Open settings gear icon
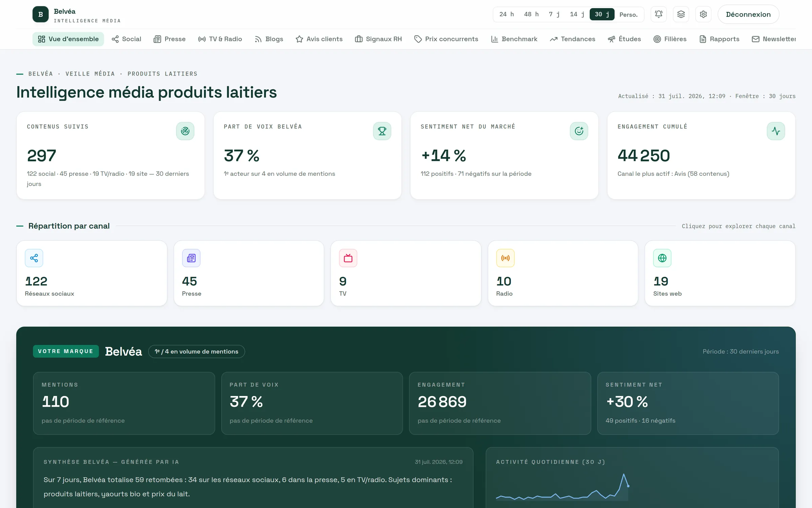Viewport: 812px width, 508px height. coord(703,14)
